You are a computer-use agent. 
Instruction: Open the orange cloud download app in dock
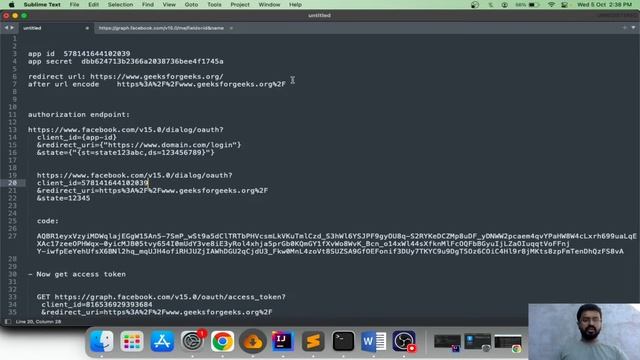[x=253, y=341]
